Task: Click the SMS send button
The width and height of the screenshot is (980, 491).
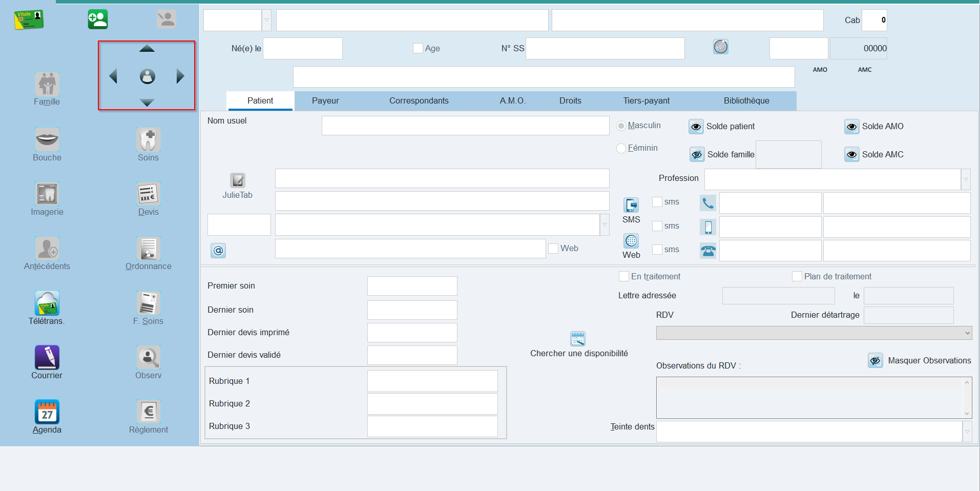Action: (x=631, y=205)
